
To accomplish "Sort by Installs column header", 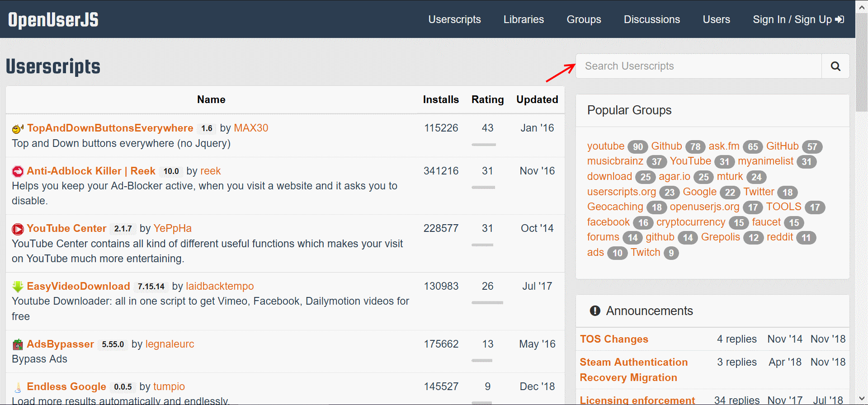I will [441, 99].
